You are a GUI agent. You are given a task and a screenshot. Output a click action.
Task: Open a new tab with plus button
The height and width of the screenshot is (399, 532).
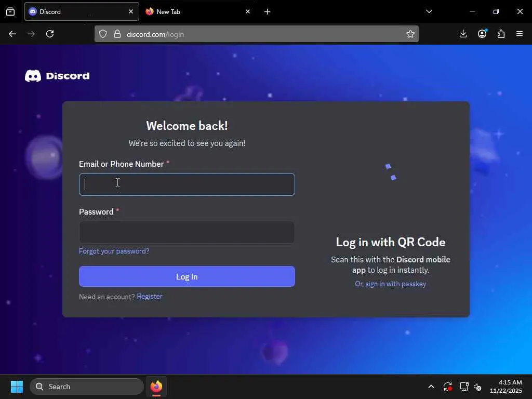point(268,12)
